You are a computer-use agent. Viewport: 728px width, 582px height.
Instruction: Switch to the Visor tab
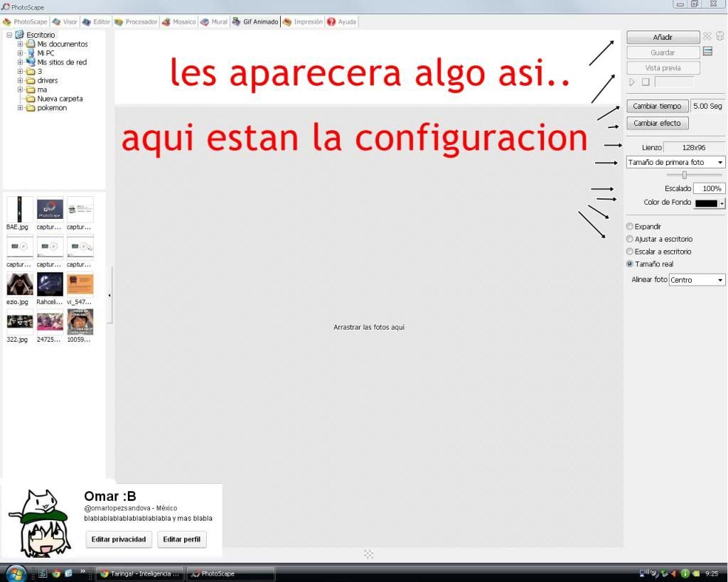65,22
